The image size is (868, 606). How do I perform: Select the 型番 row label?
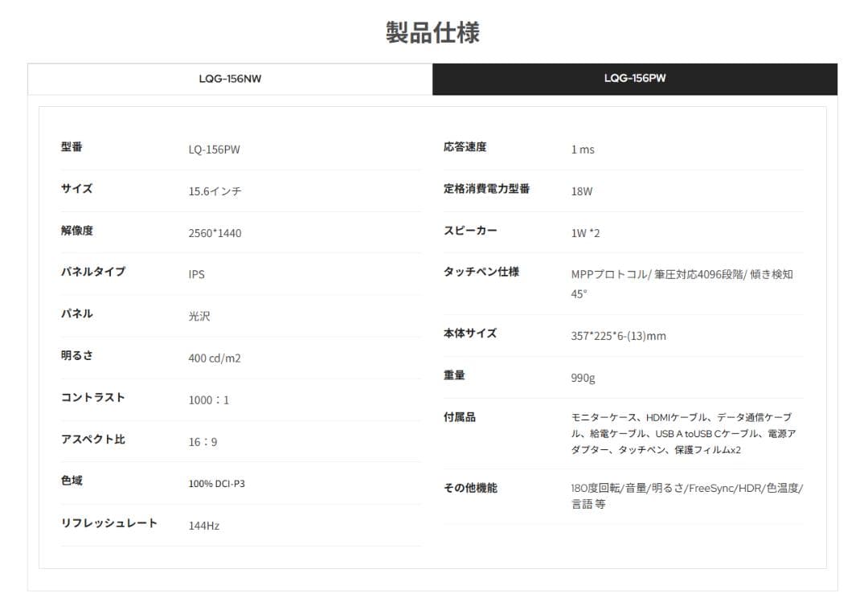(72, 147)
